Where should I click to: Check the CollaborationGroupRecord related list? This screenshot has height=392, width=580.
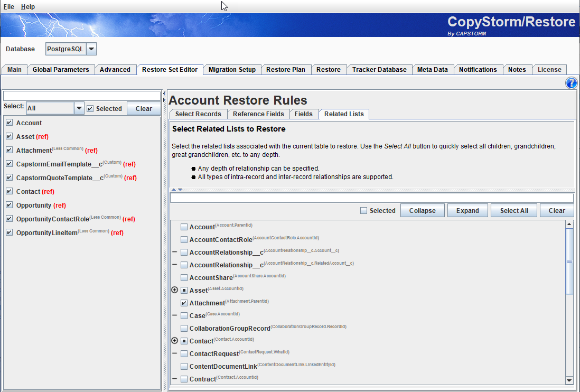point(184,328)
